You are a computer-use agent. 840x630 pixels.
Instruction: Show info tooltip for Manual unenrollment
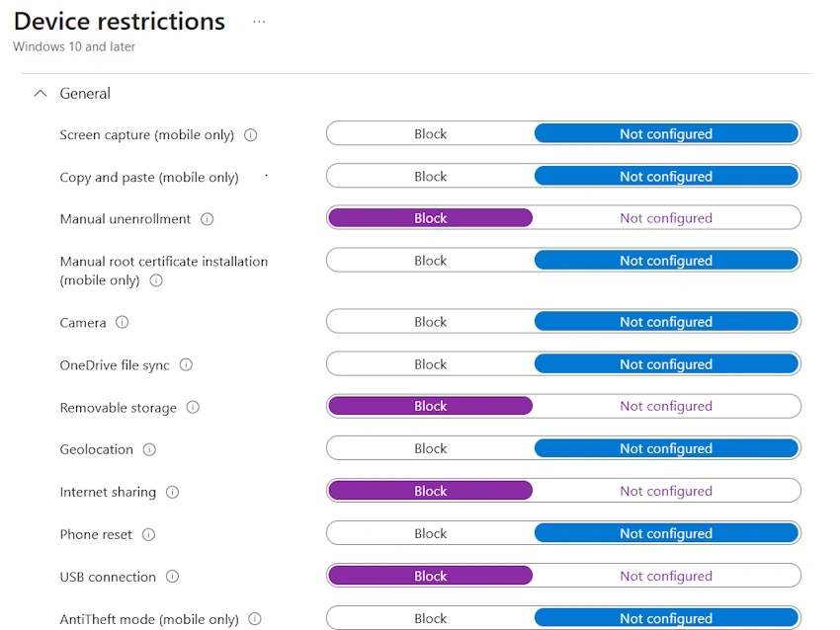tap(207, 219)
